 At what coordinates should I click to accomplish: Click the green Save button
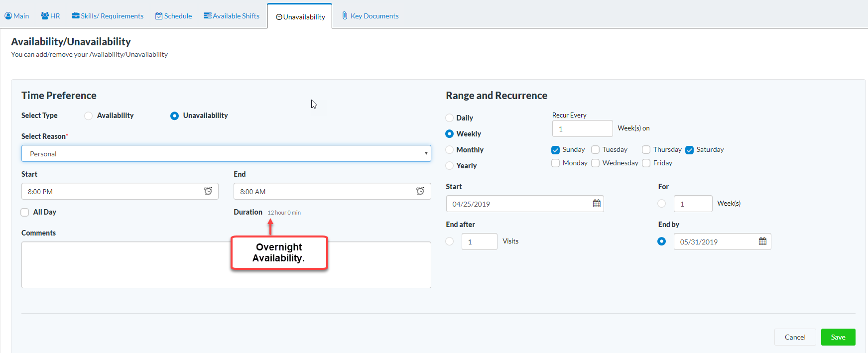[838, 337]
